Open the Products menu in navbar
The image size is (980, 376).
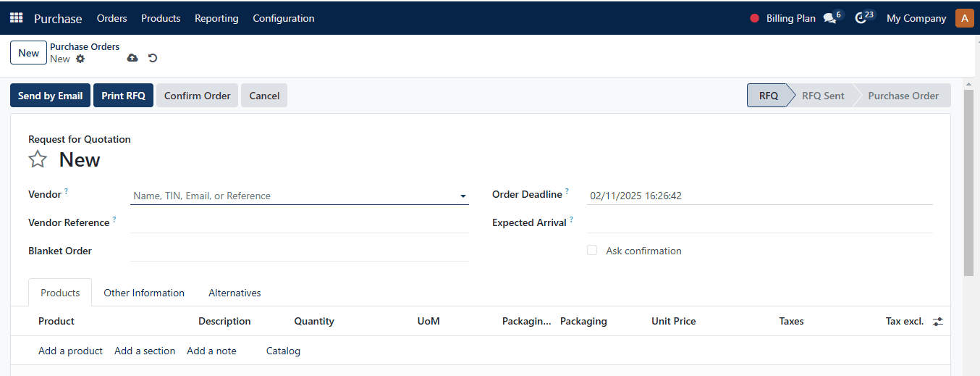pyautogui.click(x=161, y=18)
